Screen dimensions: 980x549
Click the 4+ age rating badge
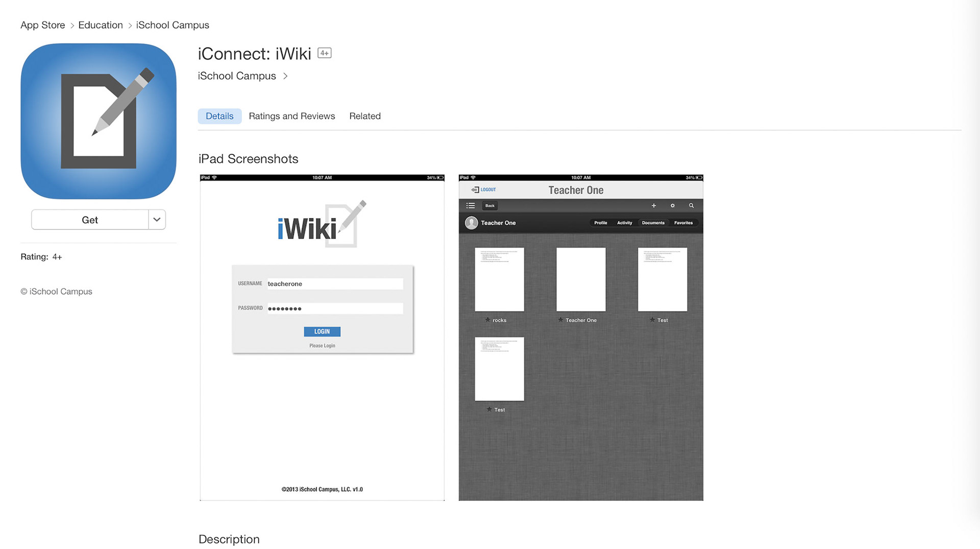(x=325, y=53)
